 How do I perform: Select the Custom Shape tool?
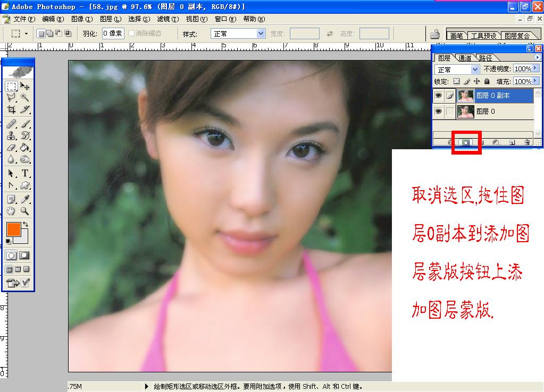[24, 185]
